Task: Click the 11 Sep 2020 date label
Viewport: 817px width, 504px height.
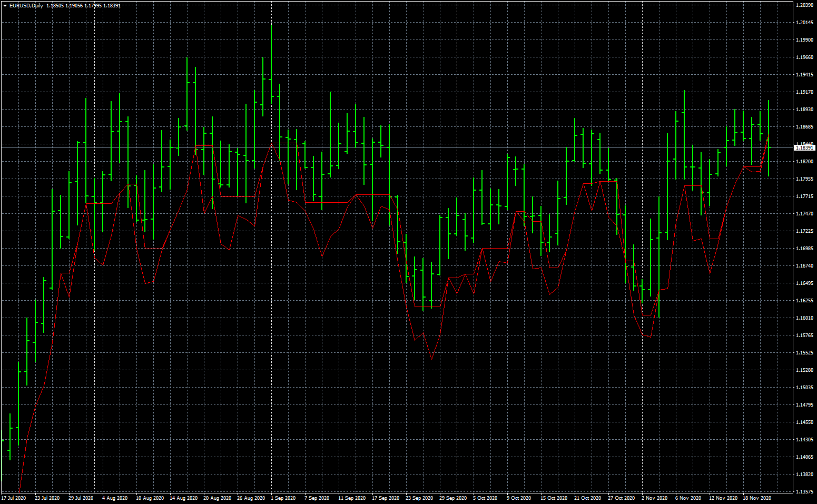Action: (x=352, y=498)
